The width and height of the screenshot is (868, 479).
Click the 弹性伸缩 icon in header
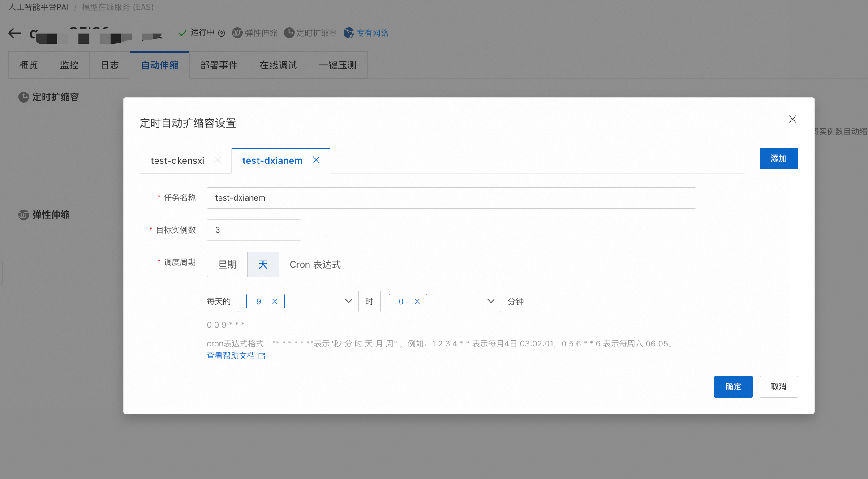[x=237, y=33]
